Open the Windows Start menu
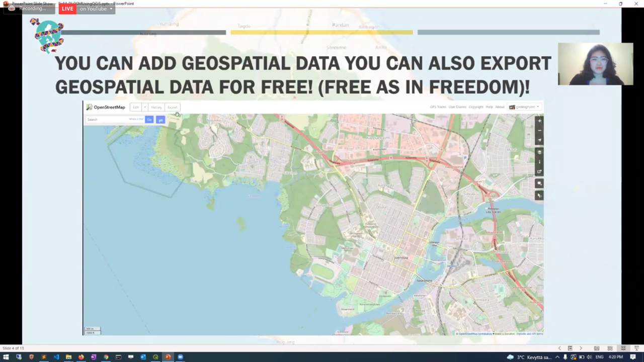644x362 pixels. pos(6,357)
